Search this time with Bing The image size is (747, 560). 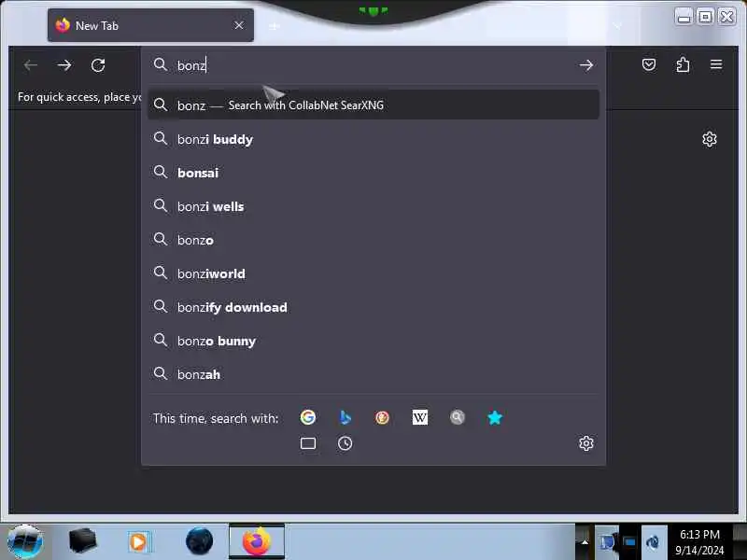(x=345, y=417)
